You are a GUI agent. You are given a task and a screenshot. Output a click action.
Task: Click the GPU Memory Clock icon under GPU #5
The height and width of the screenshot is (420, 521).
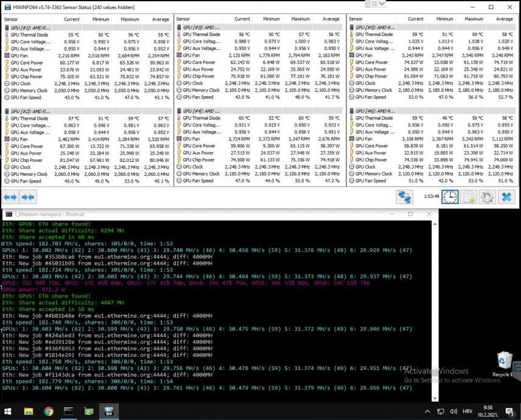(352, 90)
